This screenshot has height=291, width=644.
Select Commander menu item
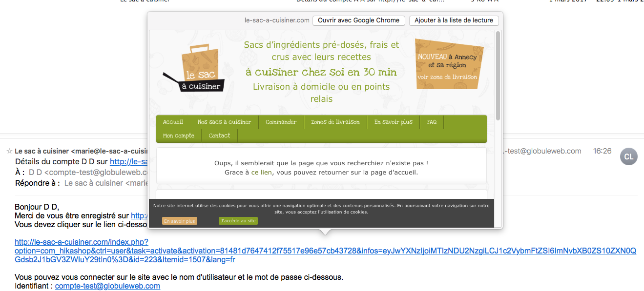point(281,122)
